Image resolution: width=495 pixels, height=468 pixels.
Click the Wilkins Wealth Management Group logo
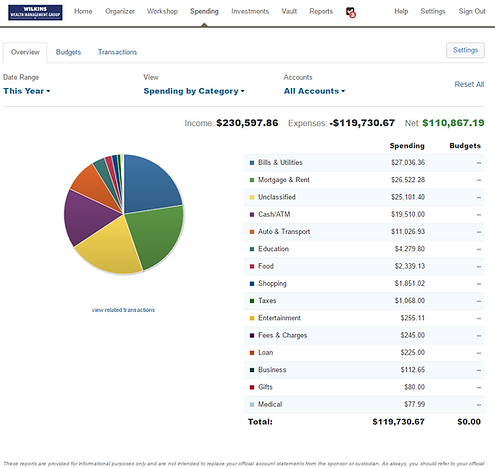35,12
